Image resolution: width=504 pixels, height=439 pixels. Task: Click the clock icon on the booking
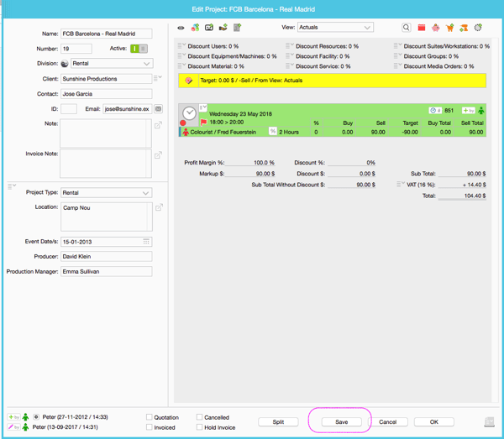[x=189, y=113]
